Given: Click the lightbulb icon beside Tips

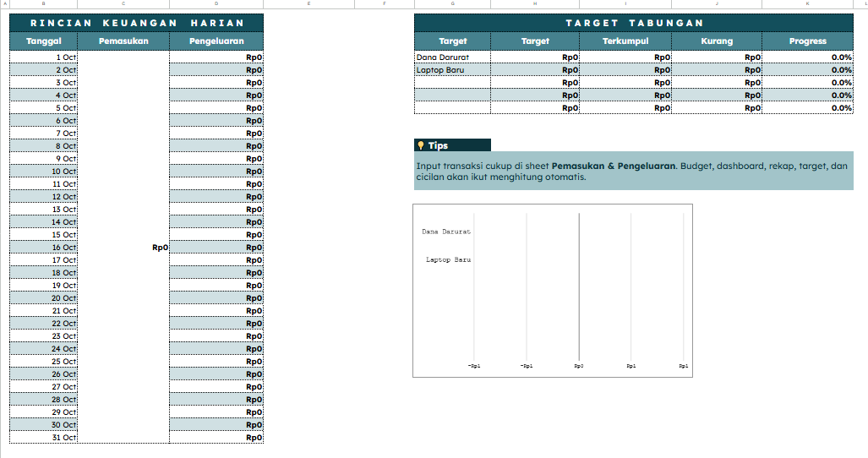Looking at the screenshot, I should tap(421, 145).
